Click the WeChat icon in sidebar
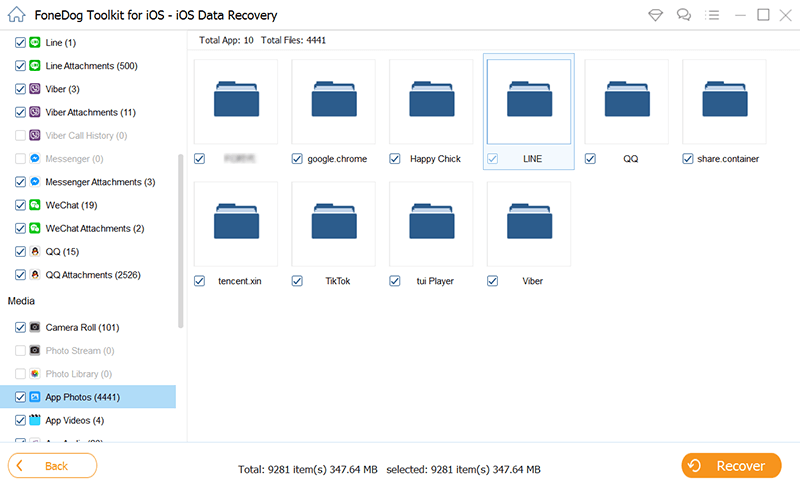 coord(35,205)
